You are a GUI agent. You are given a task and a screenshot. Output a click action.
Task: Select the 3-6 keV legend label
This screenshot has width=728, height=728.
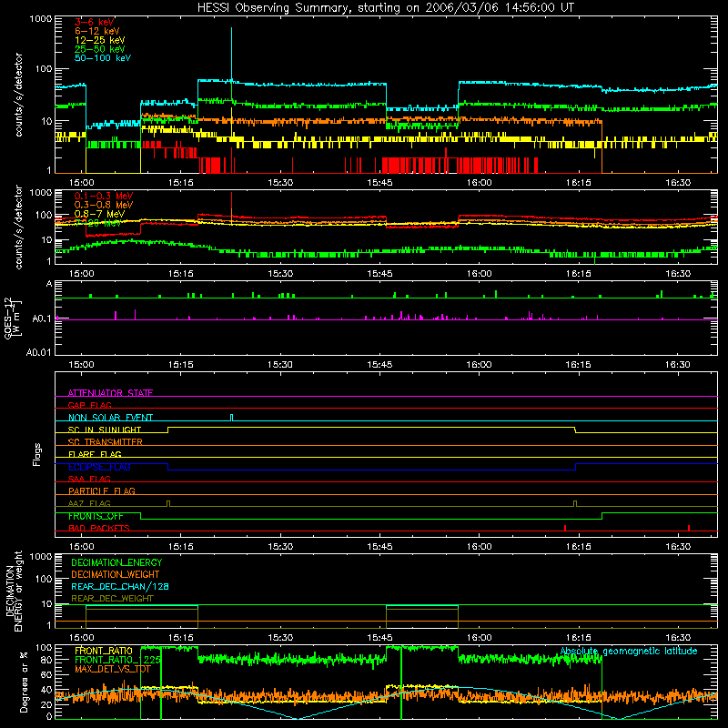pyautogui.click(x=95, y=22)
